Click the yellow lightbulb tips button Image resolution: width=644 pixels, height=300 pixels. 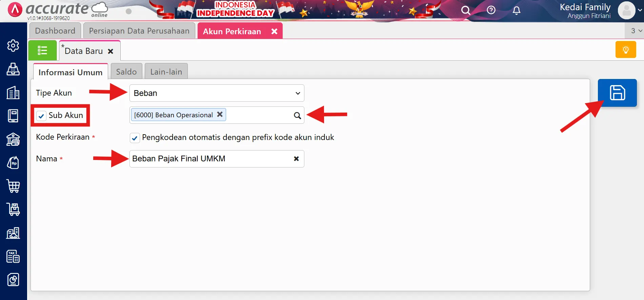click(626, 50)
